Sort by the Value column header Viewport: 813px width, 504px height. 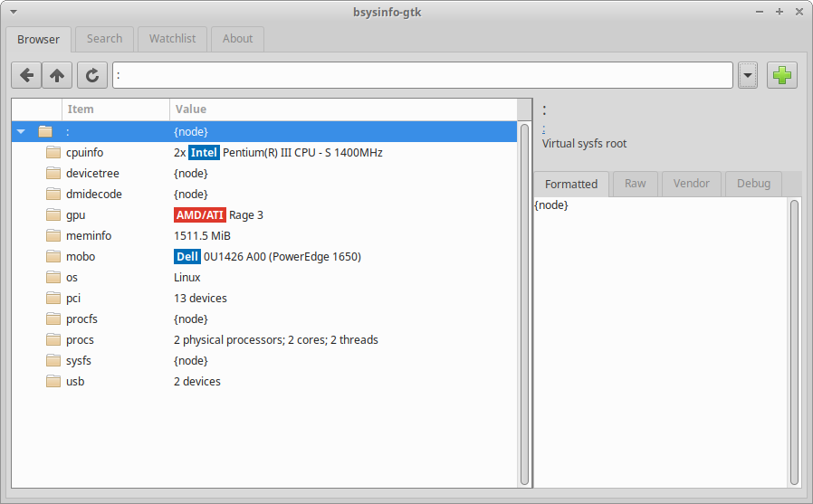343,109
